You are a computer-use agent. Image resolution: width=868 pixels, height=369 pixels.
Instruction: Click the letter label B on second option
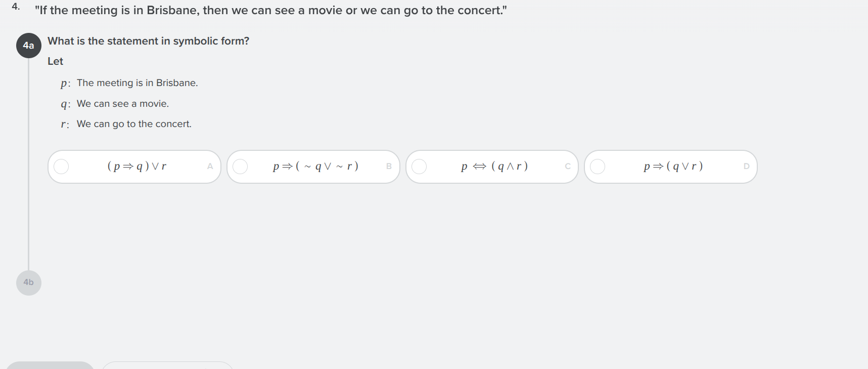(x=389, y=167)
